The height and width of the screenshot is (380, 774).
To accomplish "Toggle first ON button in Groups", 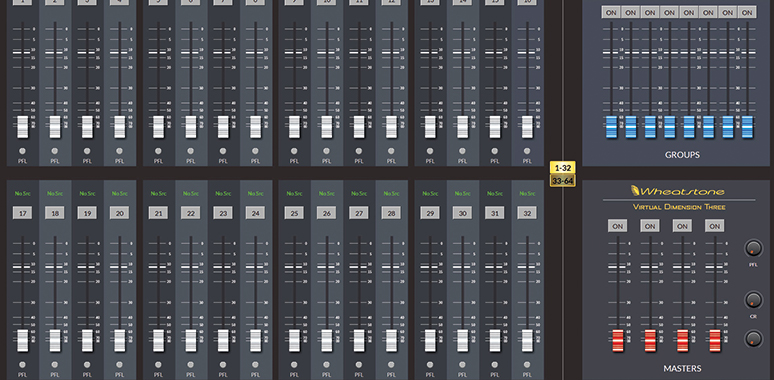I will coord(611,13).
